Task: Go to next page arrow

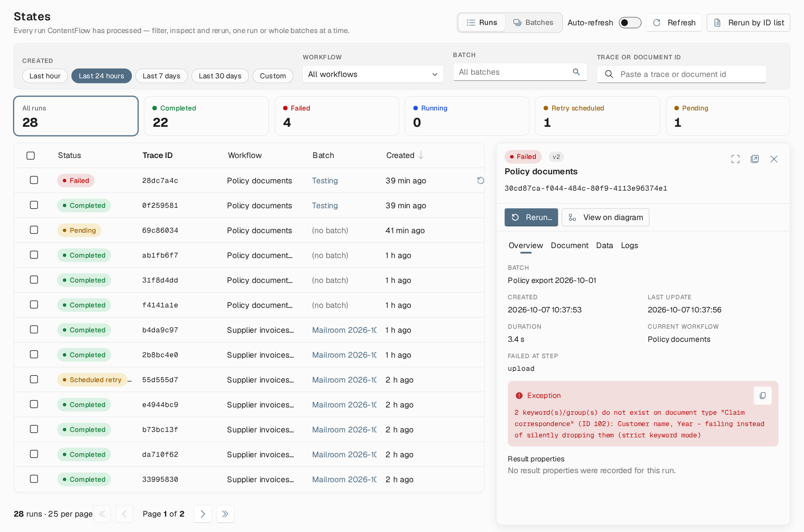Action: 202,514
